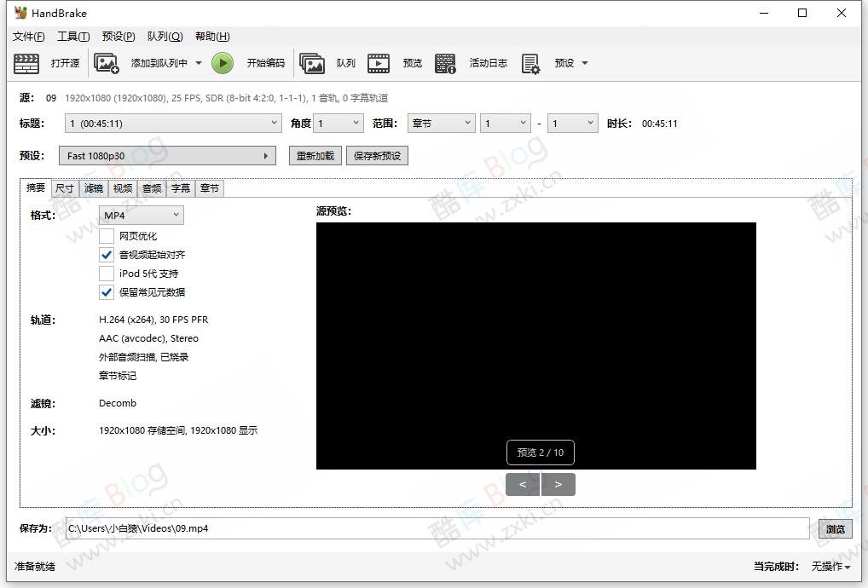This screenshot has height=588, width=868.
Task: Open the 工具 menu
Action: point(72,37)
